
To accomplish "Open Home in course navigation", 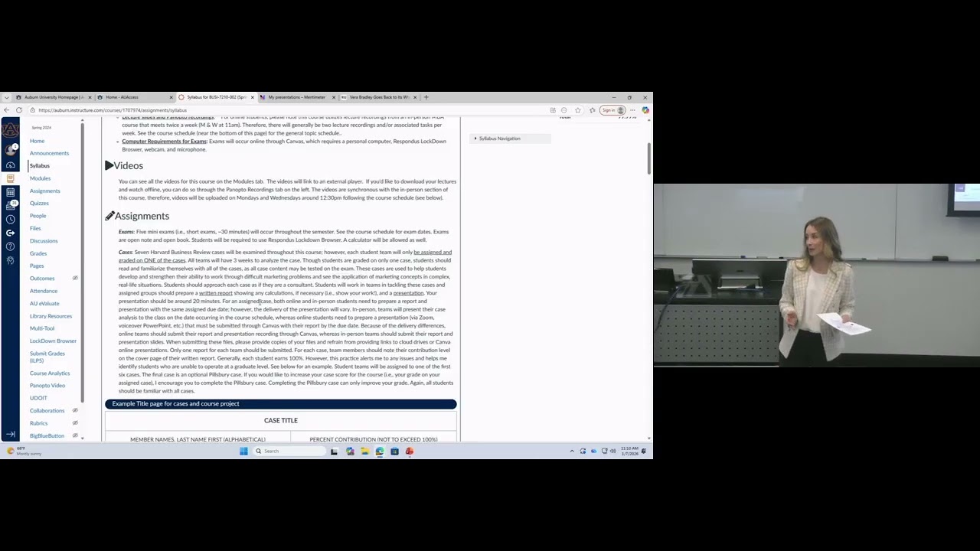I will point(37,141).
